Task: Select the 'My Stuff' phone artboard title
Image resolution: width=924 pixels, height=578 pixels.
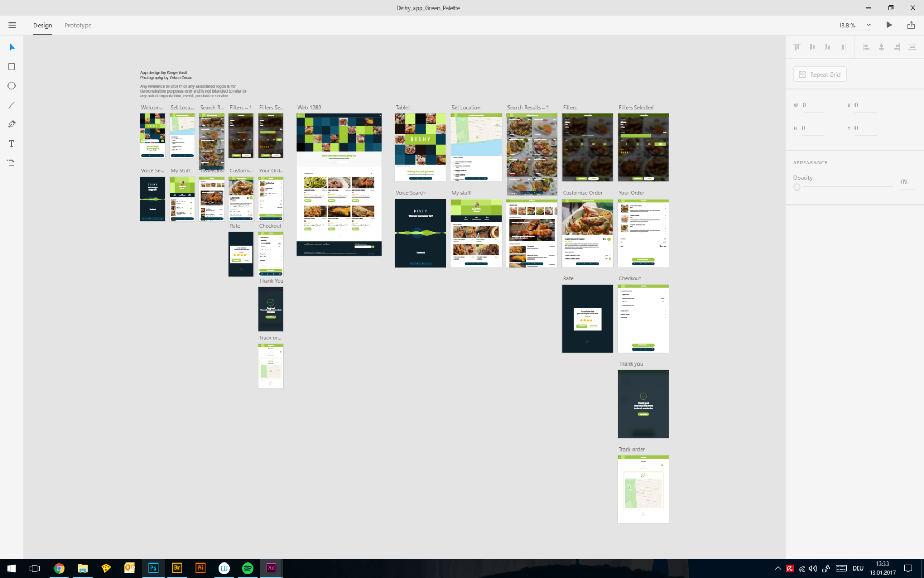Action: (x=180, y=171)
